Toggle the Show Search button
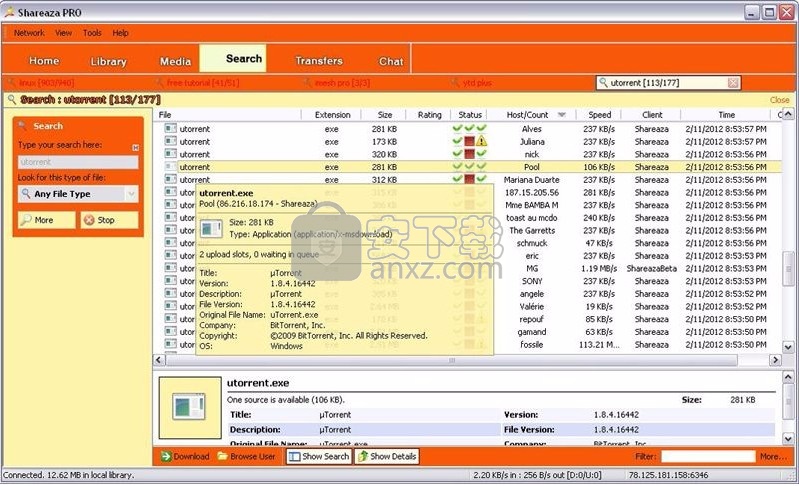The height and width of the screenshot is (486, 799). click(x=319, y=456)
